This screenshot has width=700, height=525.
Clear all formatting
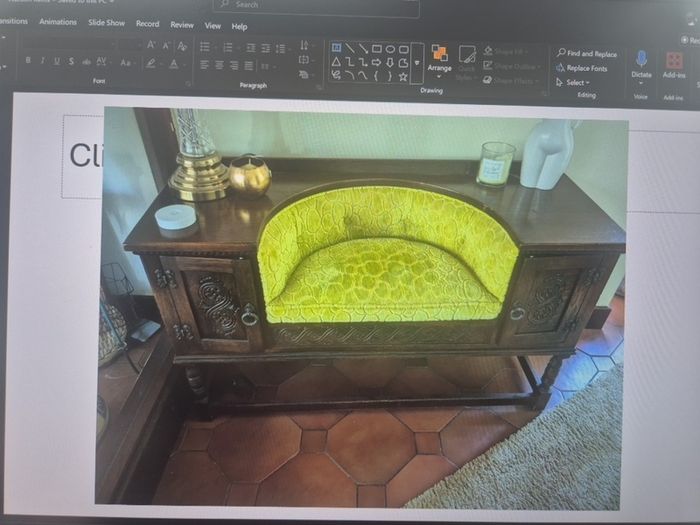click(x=182, y=46)
